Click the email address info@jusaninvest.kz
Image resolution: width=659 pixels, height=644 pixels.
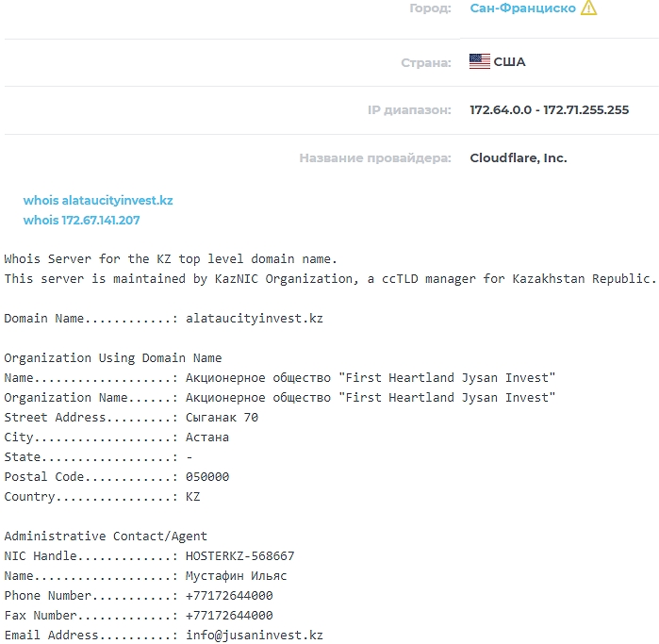click(254, 636)
